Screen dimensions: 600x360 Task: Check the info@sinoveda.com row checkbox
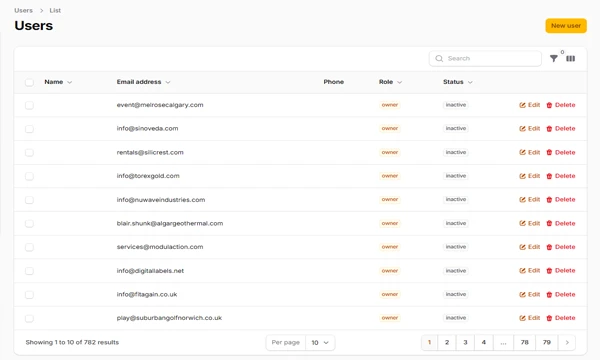(x=29, y=129)
